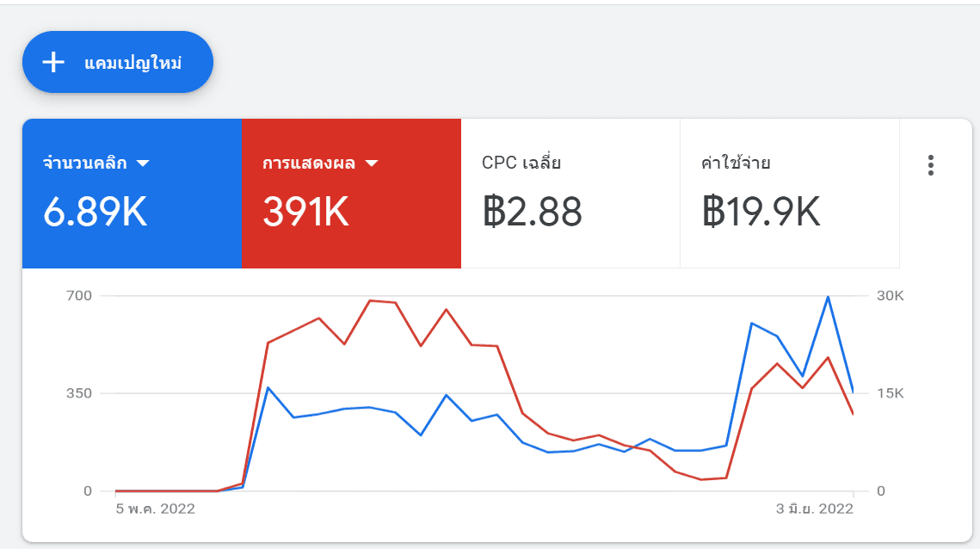Click the end date 3 มิ.ย. 2022
980x549 pixels.
815,509
